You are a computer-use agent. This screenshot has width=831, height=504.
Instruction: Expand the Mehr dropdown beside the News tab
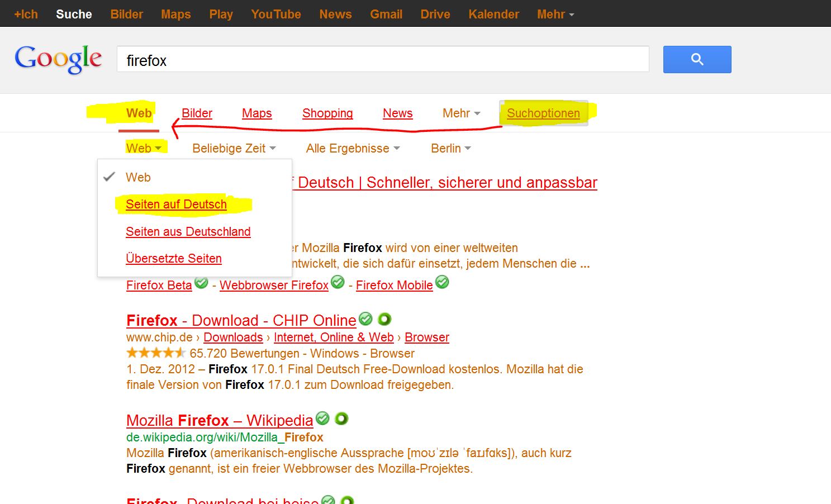[x=461, y=113]
